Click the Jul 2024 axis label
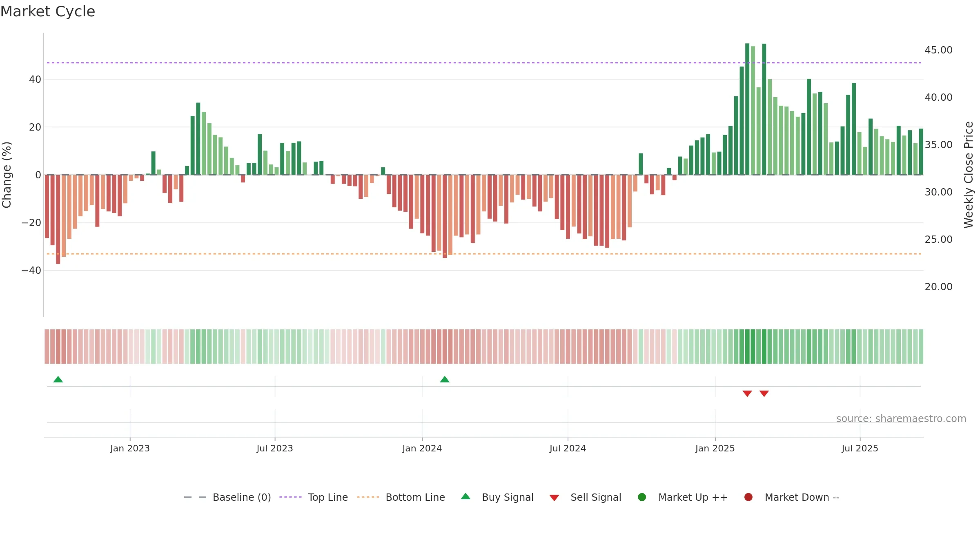Screen dimensions: 980x551 [568, 448]
